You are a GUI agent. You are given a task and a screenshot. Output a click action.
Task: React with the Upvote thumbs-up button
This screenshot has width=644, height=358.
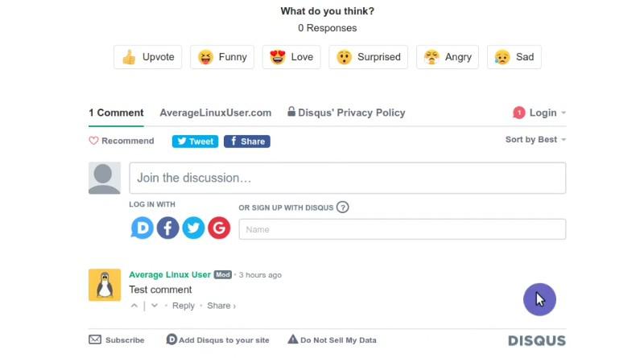click(x=148, y=57)
